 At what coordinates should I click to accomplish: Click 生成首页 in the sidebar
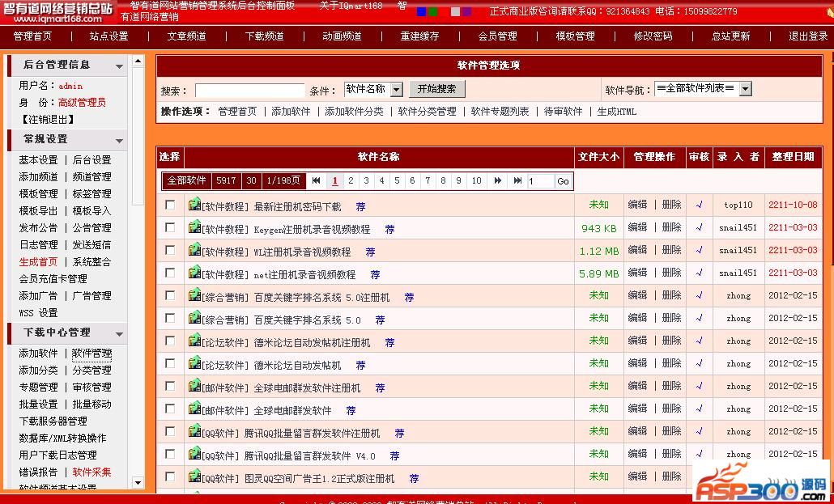click(38, 262)
